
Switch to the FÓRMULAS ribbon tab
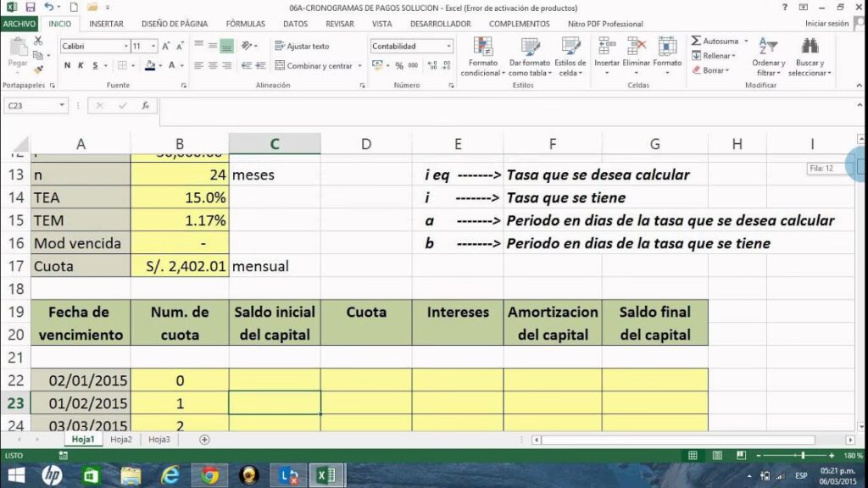pyautogui.click(x=245, y=24)
